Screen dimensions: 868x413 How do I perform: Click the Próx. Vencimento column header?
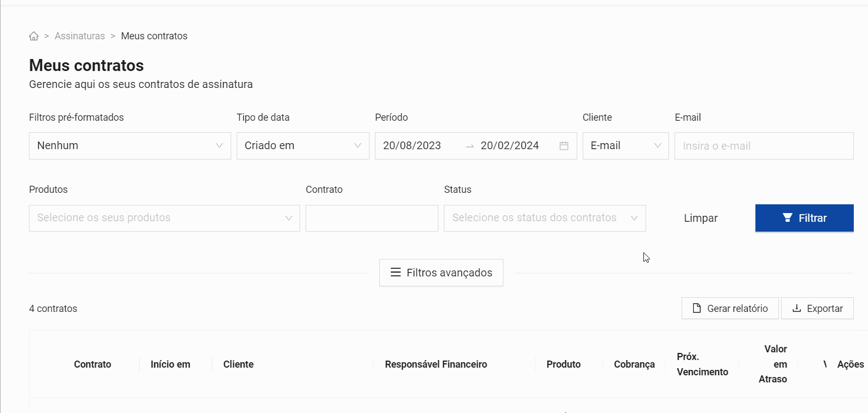pos(702,364)
